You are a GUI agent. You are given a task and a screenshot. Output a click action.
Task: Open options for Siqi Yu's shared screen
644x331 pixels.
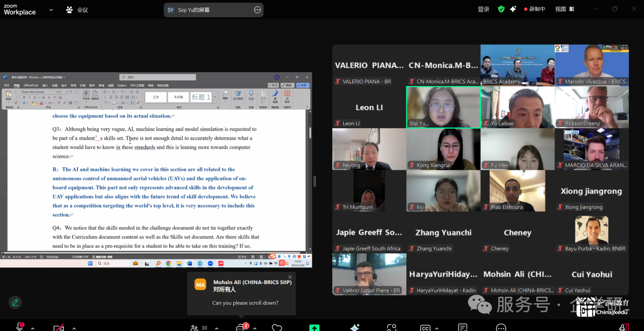(x=257, y=10)
